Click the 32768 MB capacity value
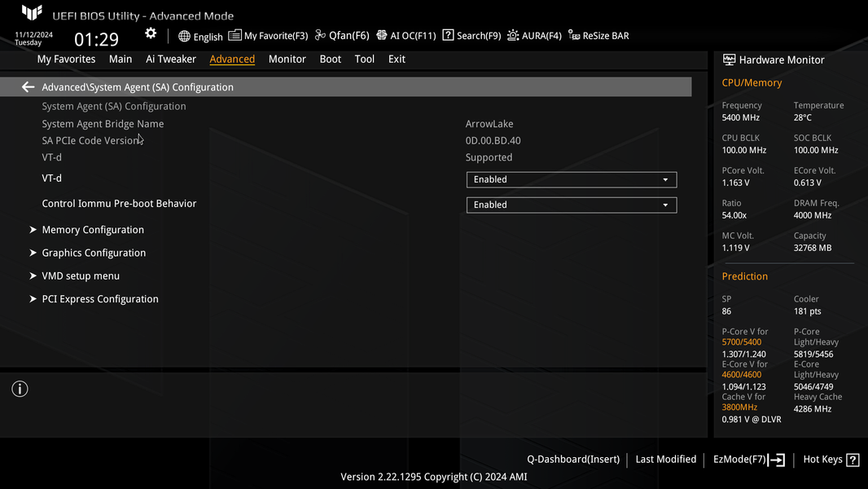This screenshot has height=489, width=868. [812, 248]
